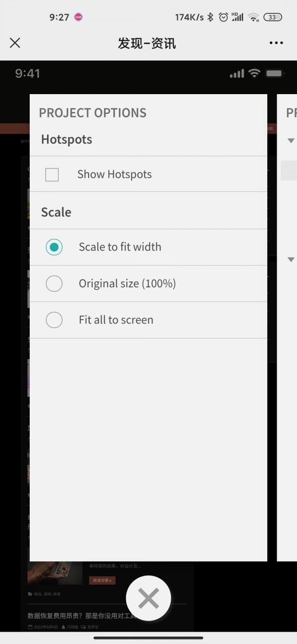This screenshot has height=644, width=297.
Task: Collapse the lower triangle in right panel
Action: [291, 260]
